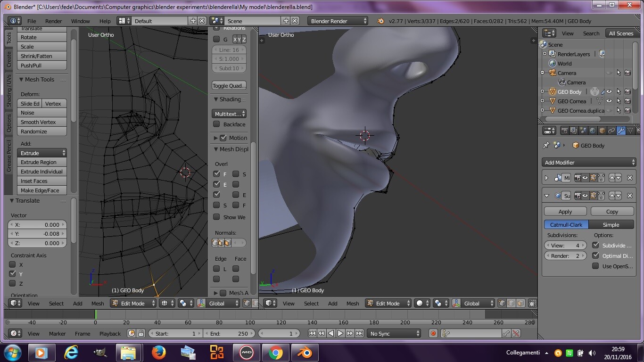Toggle GEO Cornea visibility eye icon
The image size is (644, 362).
click(609, 101)
